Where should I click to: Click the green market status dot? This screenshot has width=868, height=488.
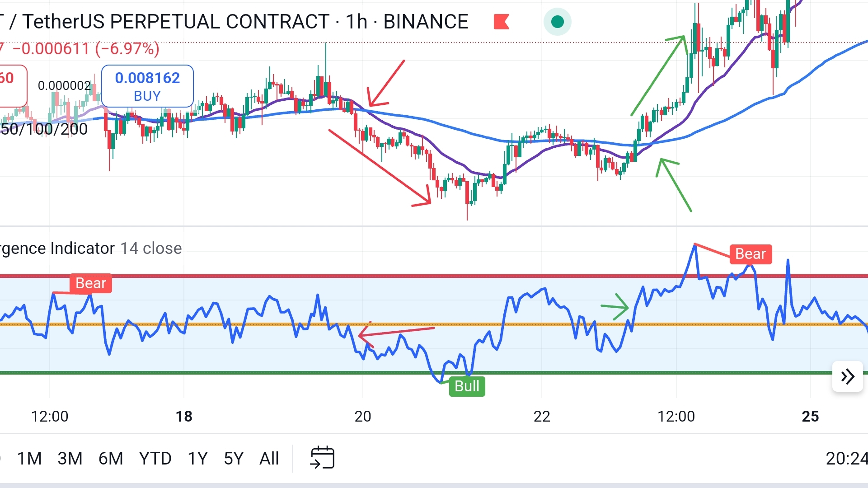(558, 22)
